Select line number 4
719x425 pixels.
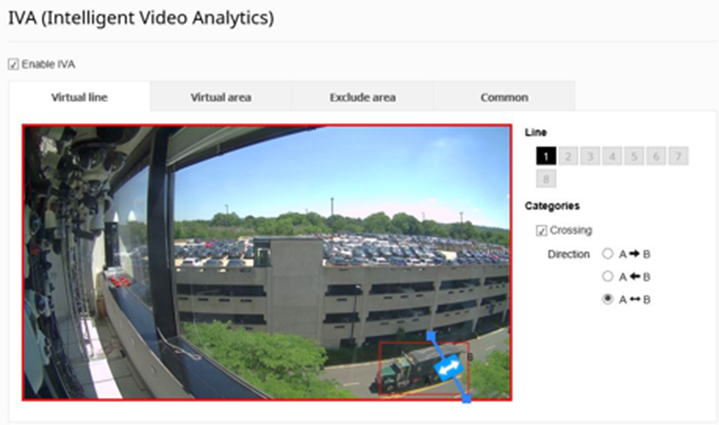tap(612, 156)
